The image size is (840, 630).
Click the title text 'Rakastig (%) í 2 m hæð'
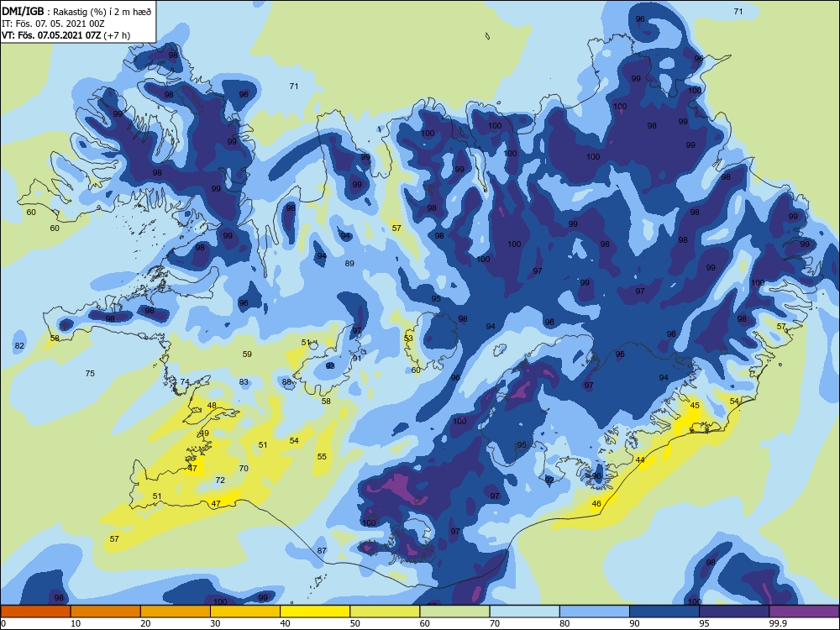click(x=102, y=12)
